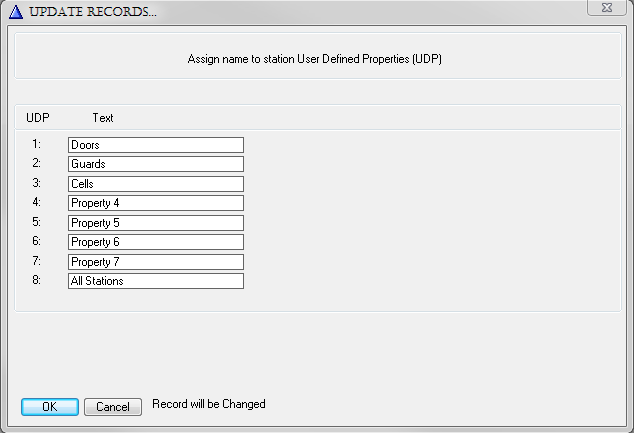Activate the Property 6 text box
Image resolution: width=634 pixels, height=433 pixels.
click(x=155, y=242)
